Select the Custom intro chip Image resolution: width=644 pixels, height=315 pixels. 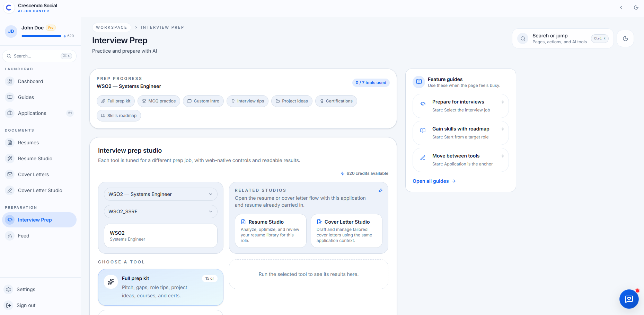[203, 101]
